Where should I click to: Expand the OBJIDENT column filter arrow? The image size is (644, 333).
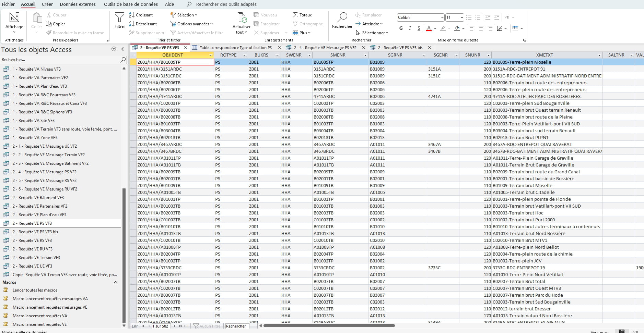(x=211, y=55)
